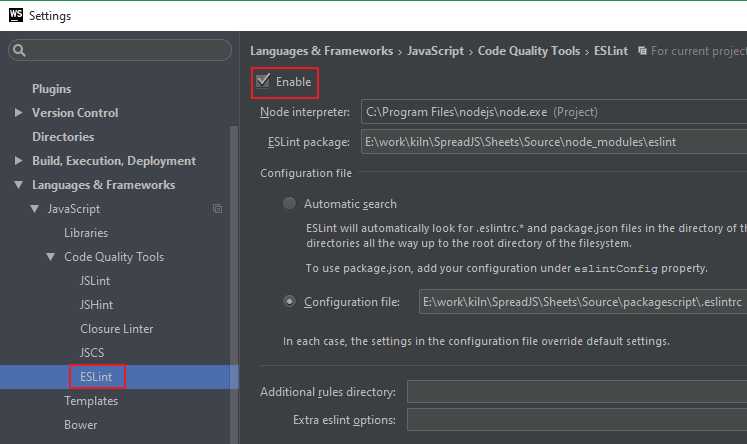Image resolution: width=747 pixels, height=444 pixels.
Task: Click JavaScript in the breadcrumb
Action: [435, 51]
